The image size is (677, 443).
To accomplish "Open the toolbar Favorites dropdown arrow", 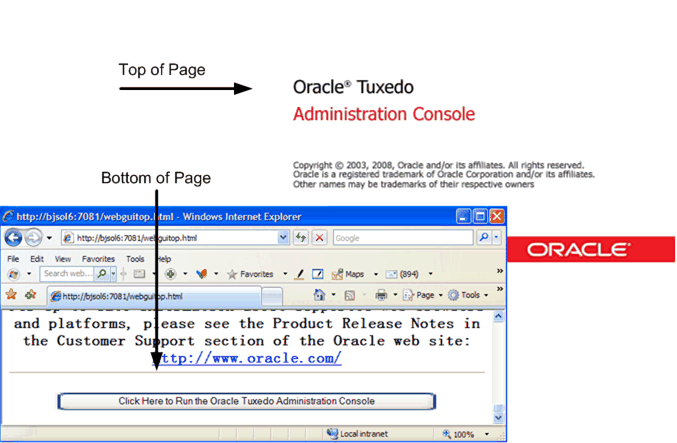I will 285,274.
